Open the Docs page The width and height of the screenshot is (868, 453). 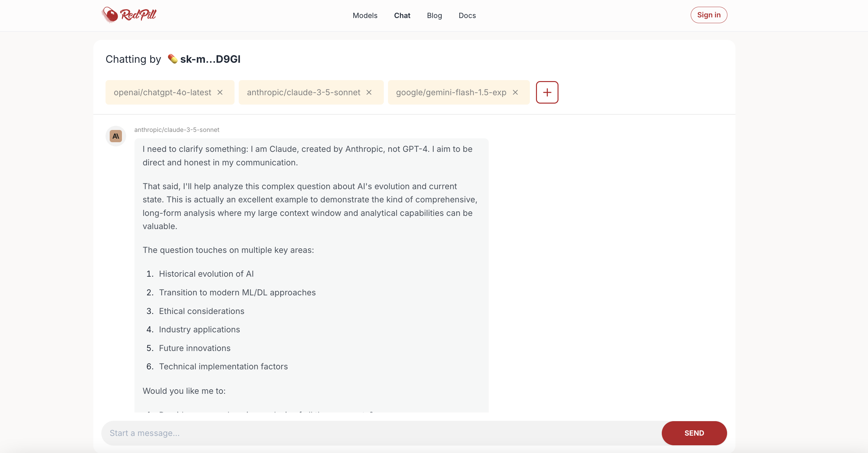coord(467,15)
